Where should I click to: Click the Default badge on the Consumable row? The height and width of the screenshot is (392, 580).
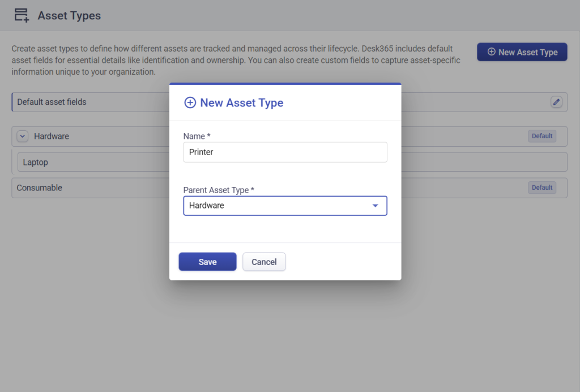tap(541, 188)
